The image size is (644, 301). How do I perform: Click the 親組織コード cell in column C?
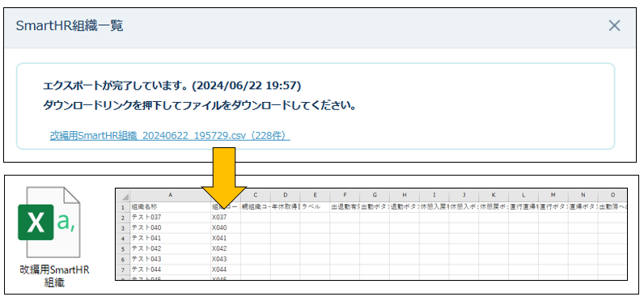click(x=256, y=207)
